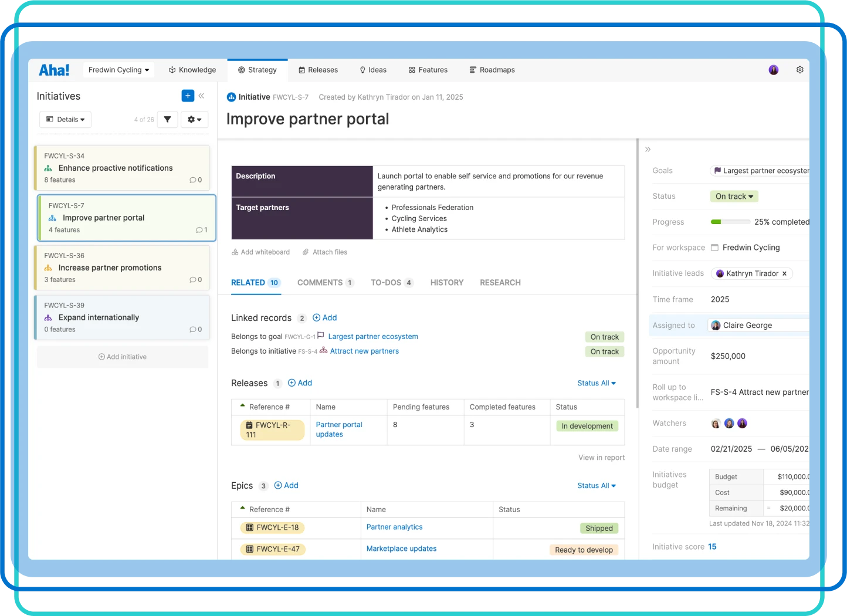This screenshot has width=847, height=616.
Task: Expand the Details view dropdown
Action: coord(66,120)
